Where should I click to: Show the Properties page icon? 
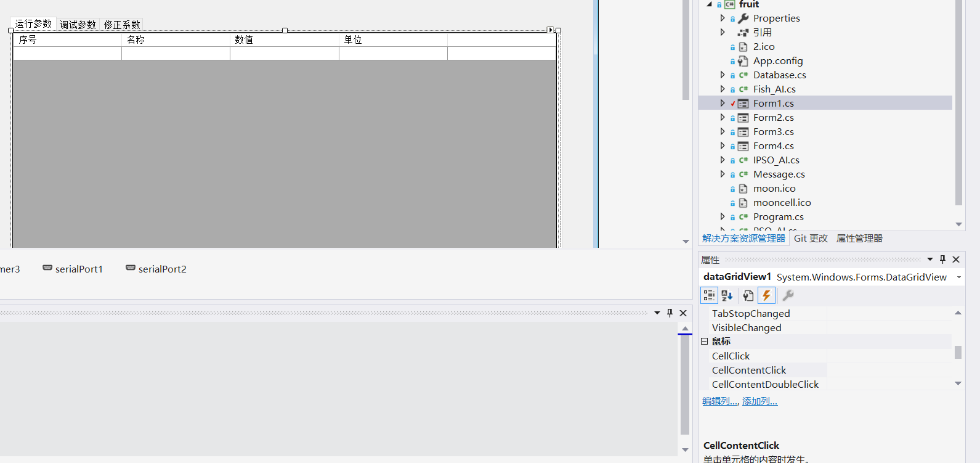coord(748,296)
